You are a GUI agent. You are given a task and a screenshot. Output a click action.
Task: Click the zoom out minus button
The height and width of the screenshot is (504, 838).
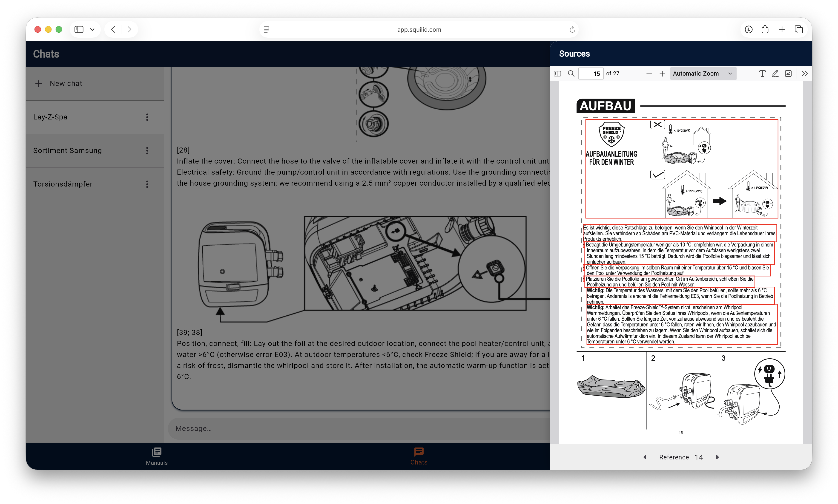pyautogui.click(x=649, y=74)
